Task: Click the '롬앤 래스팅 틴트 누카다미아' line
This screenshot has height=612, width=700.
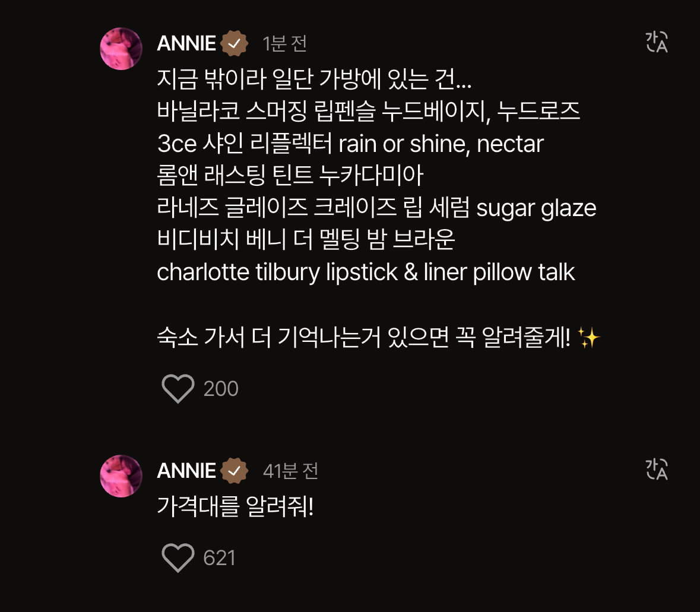Action: coord(290,176)
